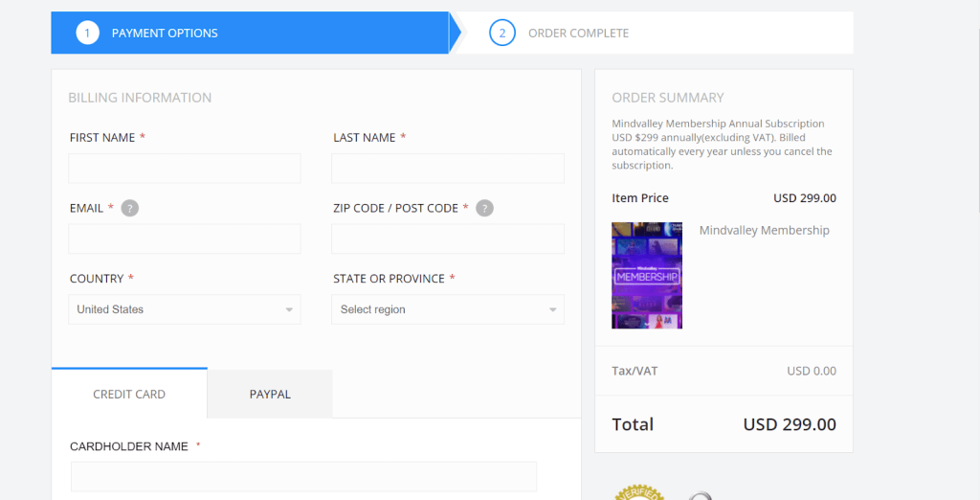980x500 pixels.
Task: Click the Country dropdown arrow
Action: [289, 309]
